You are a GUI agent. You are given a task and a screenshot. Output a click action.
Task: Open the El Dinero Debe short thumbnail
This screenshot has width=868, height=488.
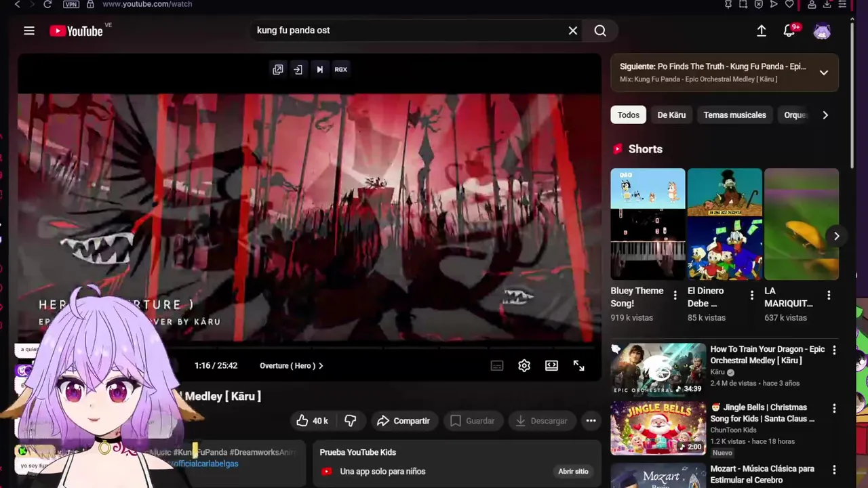724,224
